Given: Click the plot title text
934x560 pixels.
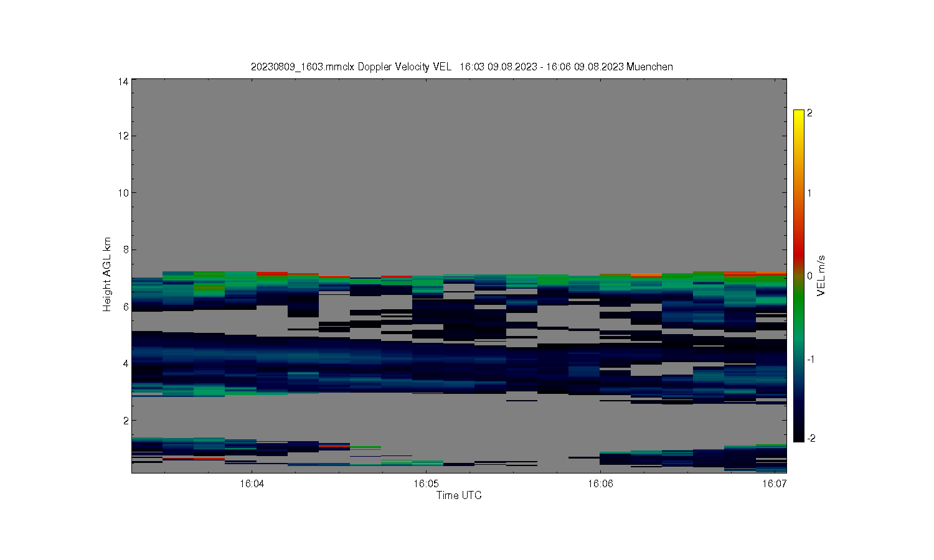Looking at the screenshot, I should coord(461,67).
